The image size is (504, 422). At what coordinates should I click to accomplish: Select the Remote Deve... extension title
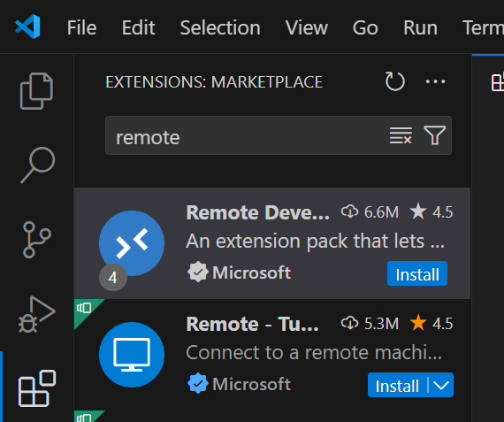tap(258, 212)
